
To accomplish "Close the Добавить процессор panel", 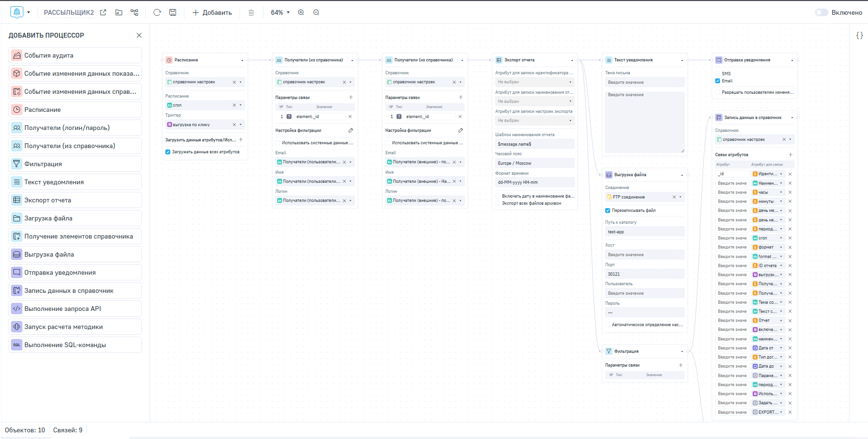I will click(139, 35).
